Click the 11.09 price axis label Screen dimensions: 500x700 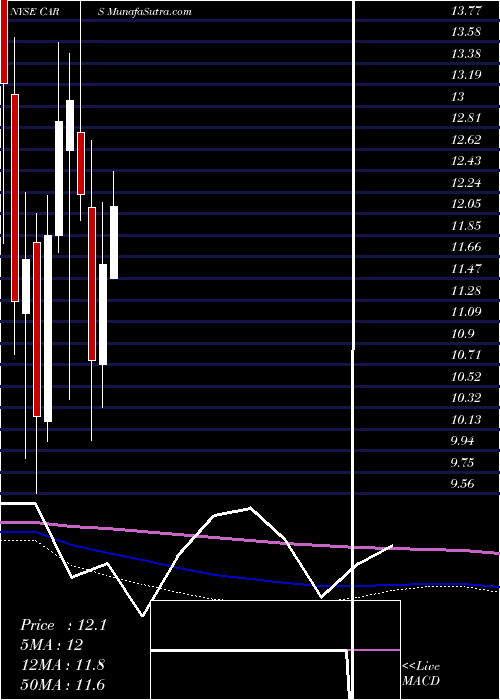(467, 312)
